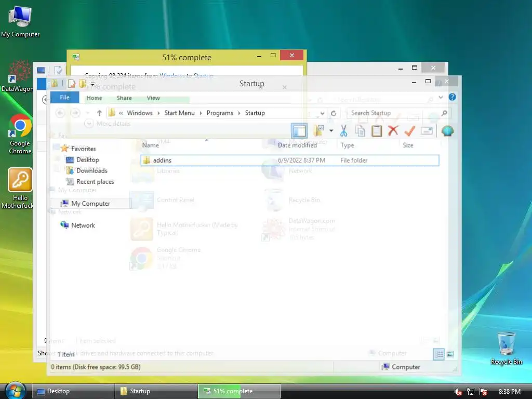Expand the ribbon chevron near Help icon
The width and height of the screenshot is (532, 399).
tap(441, 97)
